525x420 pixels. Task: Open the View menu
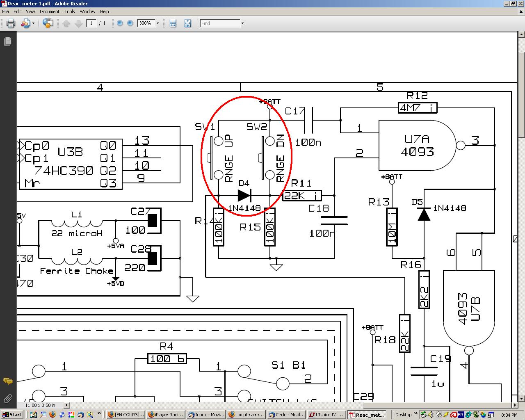point(30,11)
